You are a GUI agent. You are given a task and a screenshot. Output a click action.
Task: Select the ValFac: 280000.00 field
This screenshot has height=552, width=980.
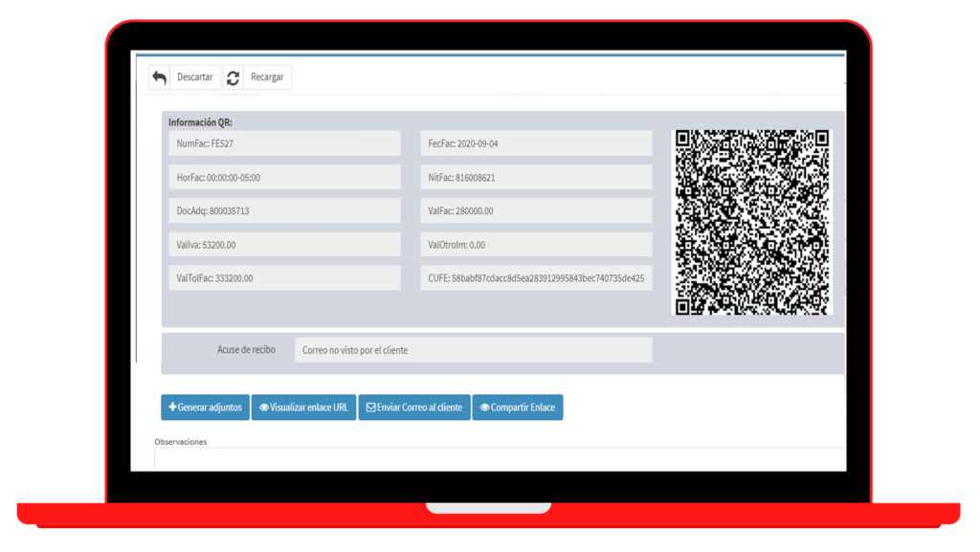click(536, 211)
